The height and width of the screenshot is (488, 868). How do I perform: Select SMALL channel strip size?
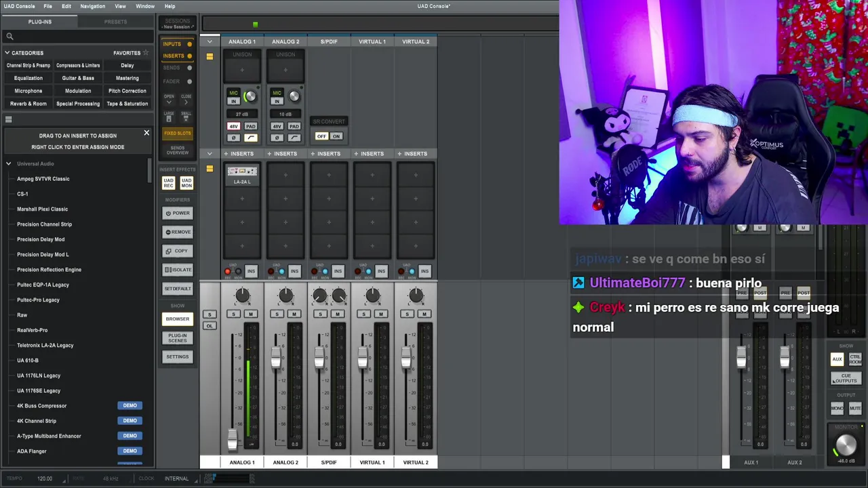tap(186, 117)
